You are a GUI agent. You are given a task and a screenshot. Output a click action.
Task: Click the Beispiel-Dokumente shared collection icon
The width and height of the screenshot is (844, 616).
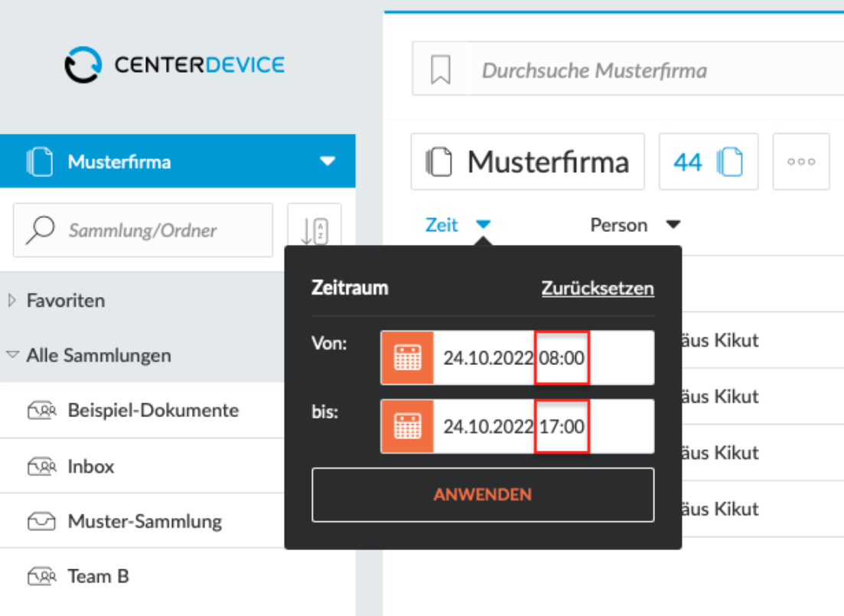click(42, 411)
